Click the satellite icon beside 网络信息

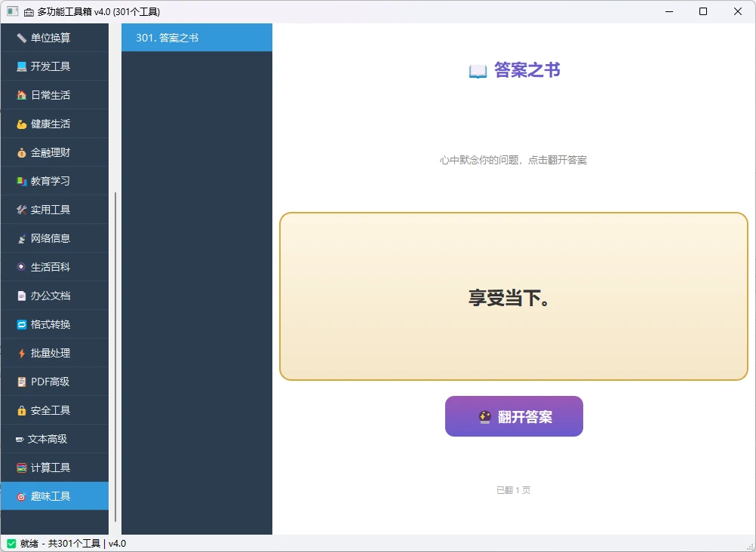point(21,238)
